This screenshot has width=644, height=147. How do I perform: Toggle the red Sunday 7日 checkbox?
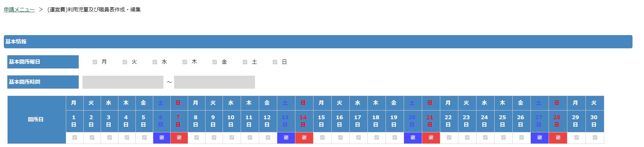click(x=179, y=137)
